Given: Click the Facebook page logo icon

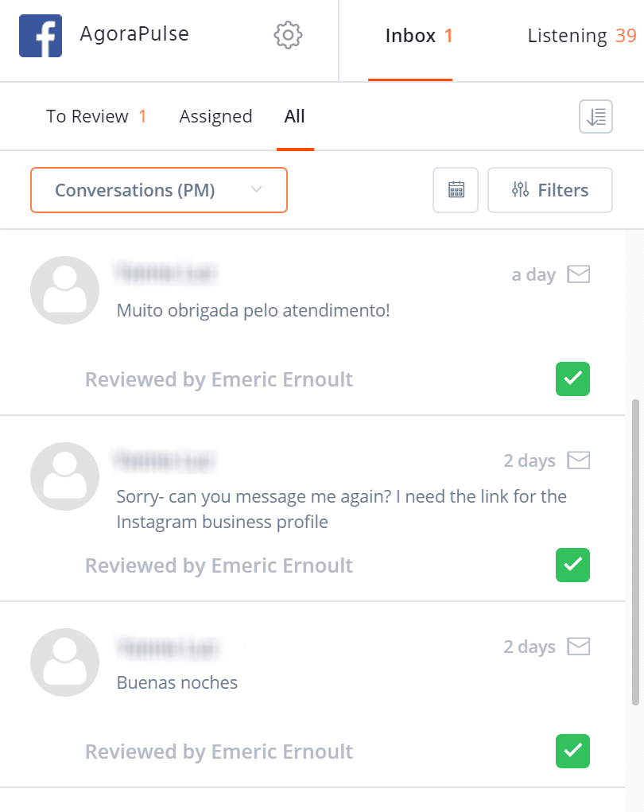Looking at the screenshot, I should 41,36.
